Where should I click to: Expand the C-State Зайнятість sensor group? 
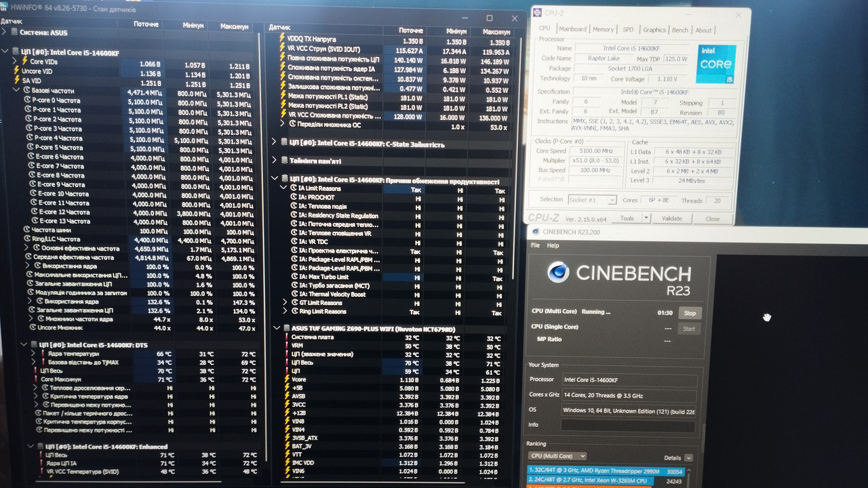(275, 143)
